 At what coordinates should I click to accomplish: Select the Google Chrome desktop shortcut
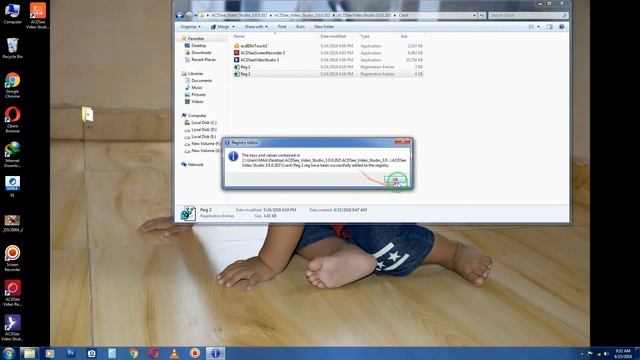click(12, 85)
